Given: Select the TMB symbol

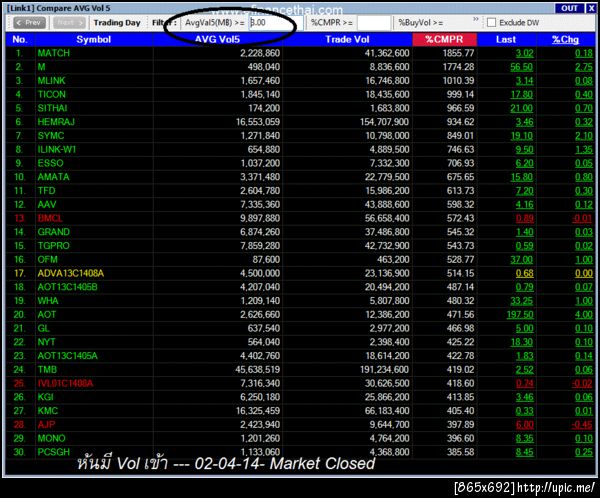Looking at the screenshot, I should (47, 370).
